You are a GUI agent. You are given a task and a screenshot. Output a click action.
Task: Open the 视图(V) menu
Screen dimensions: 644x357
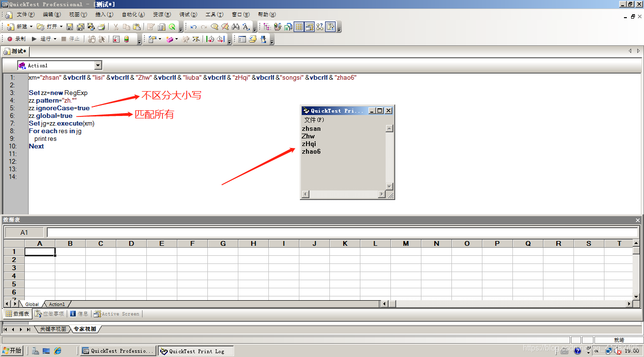click(x=78, y=15)
